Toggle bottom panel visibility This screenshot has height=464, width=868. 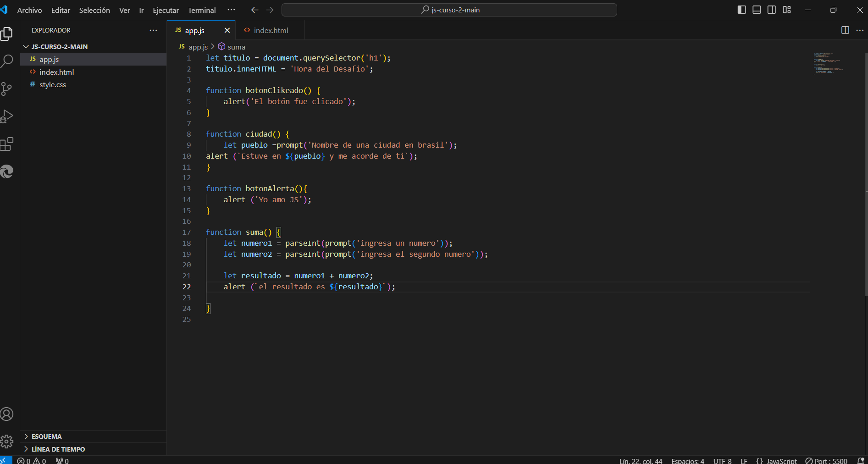(757, 10)
